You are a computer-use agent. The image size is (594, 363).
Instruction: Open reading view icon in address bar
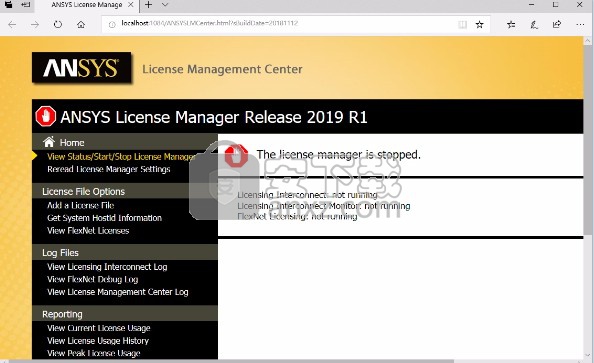tap(462, 25)
